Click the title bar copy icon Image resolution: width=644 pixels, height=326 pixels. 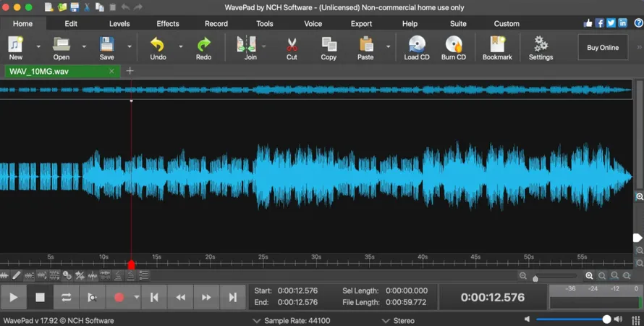[x=100, y=7]
